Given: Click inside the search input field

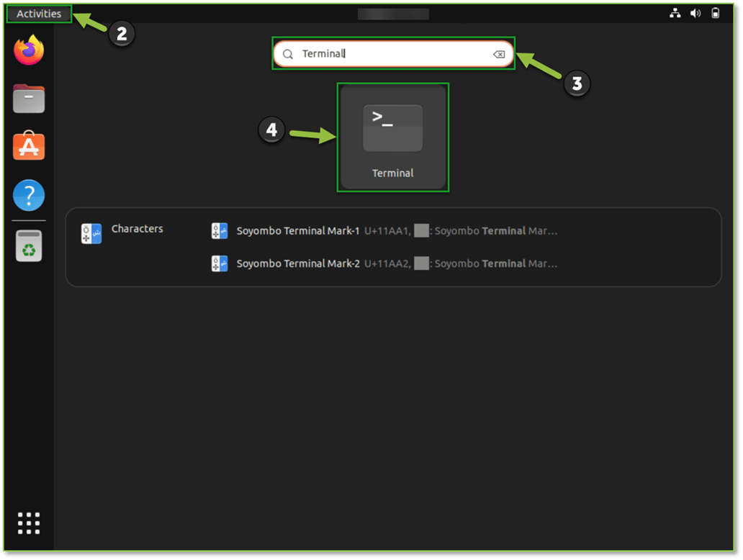Looking at the screenshot, I should point(393,53).
